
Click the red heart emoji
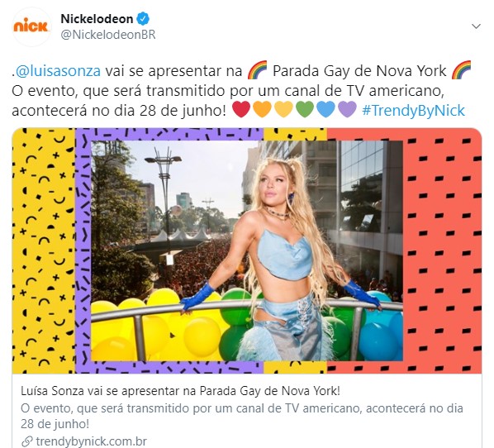pyautogui.click(x=241, y=110)
